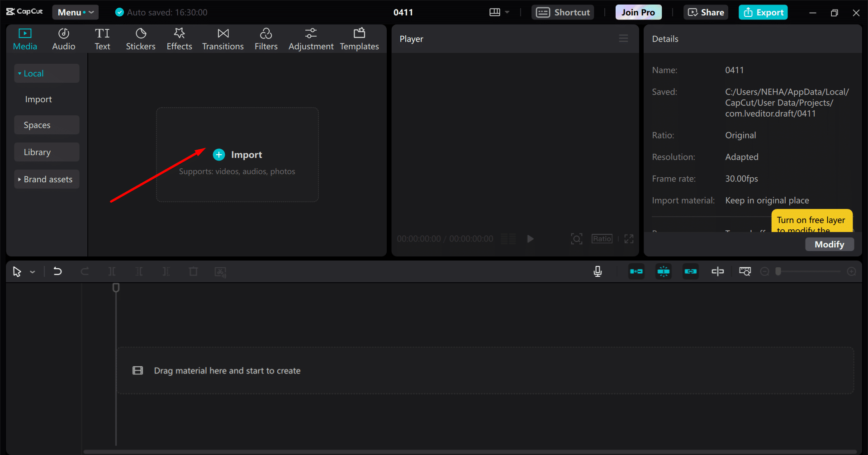This screenshot has width=868, height=455.
Task: Click the undo arrow in timeline toolbar
Action: click(x=57, y=271)
